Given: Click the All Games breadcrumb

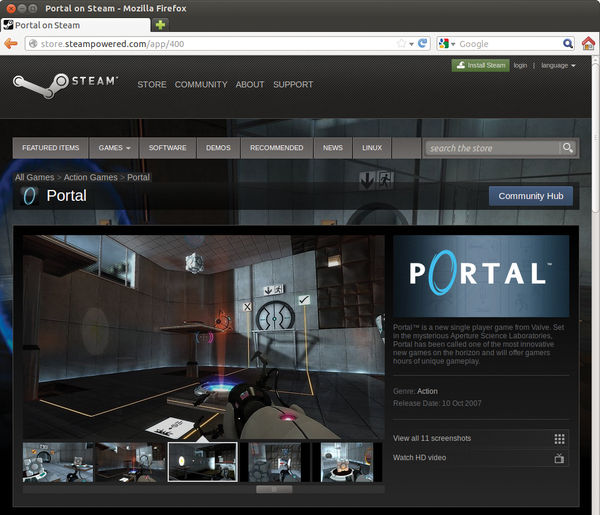Looking at the screenshot, I should tap(34, 178).
